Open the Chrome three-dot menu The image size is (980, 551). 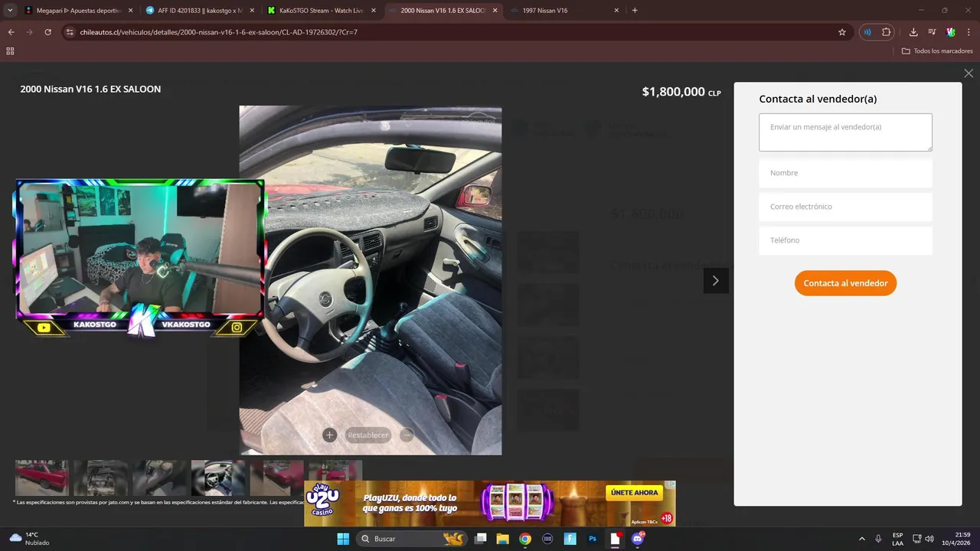pos(969,32)
